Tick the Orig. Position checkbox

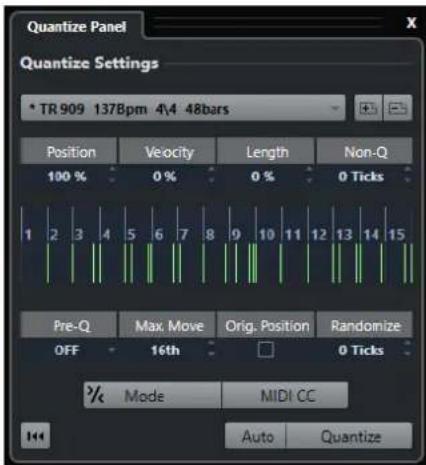266,350
